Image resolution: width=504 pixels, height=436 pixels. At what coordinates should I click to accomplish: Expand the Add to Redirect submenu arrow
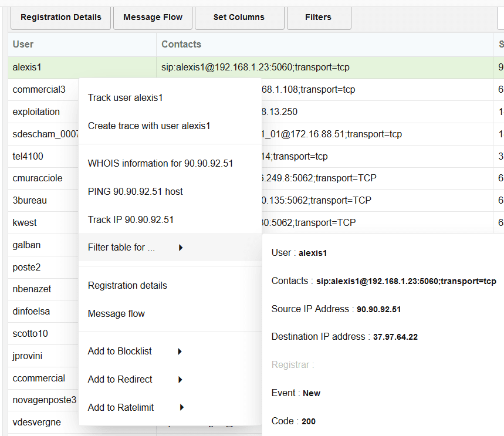coord(181,380)
